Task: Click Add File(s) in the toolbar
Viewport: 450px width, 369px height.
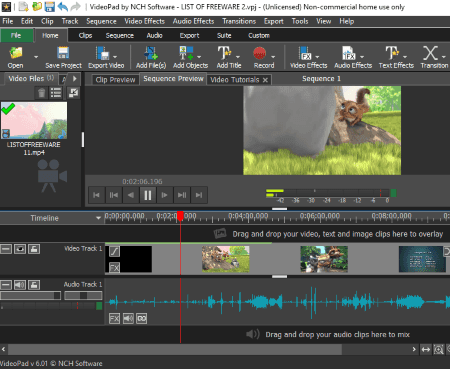Action: tap(151, 53)
